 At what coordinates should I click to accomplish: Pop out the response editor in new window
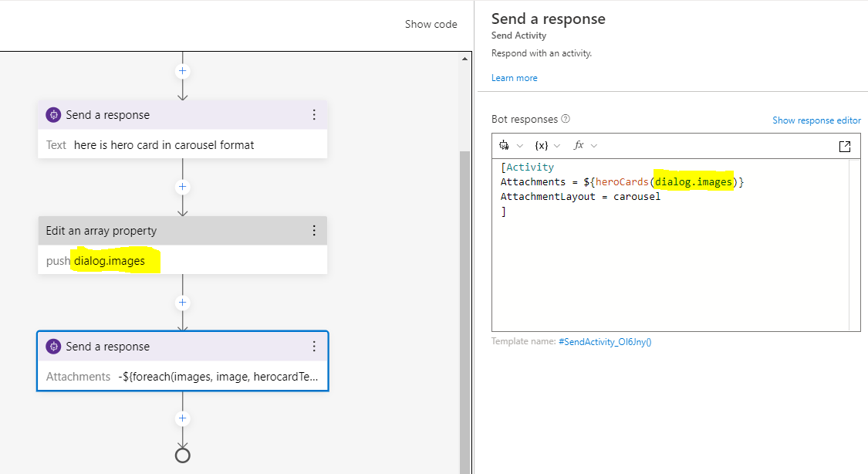tap(845, 145)
